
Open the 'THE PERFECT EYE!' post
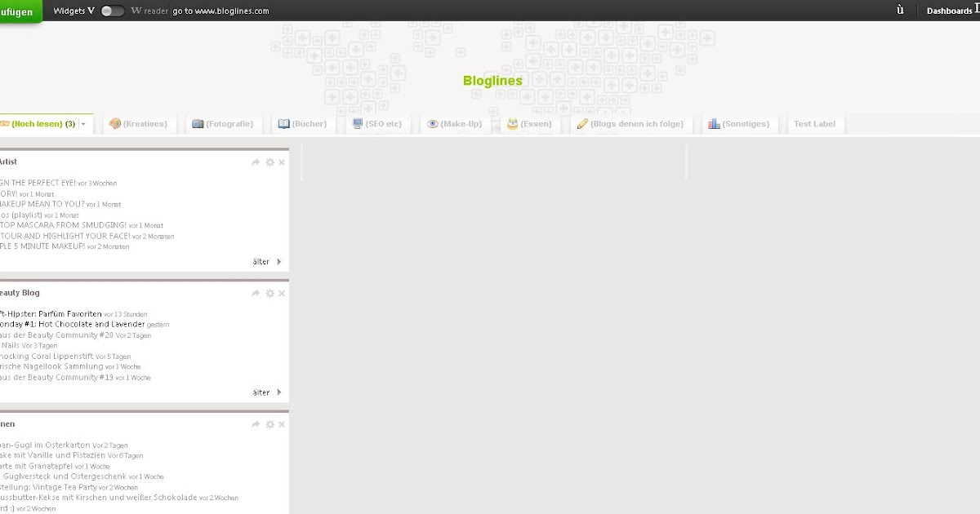point(38,183)
